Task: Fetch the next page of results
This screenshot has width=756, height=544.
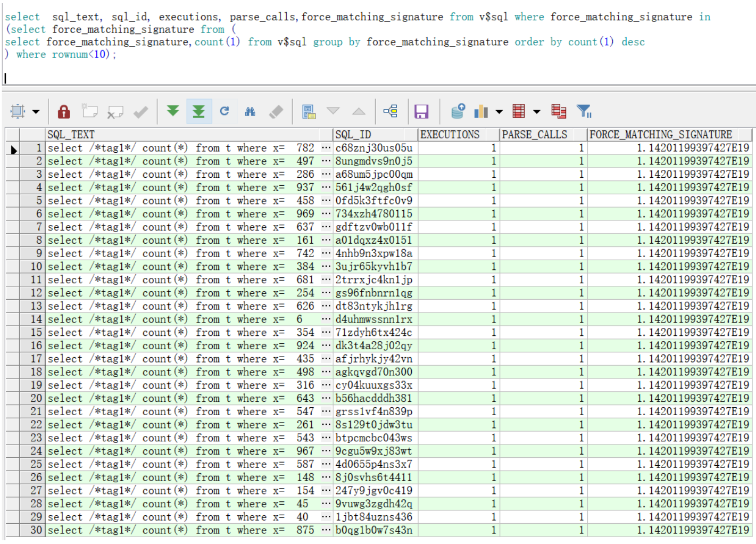Action: [173, 111]
